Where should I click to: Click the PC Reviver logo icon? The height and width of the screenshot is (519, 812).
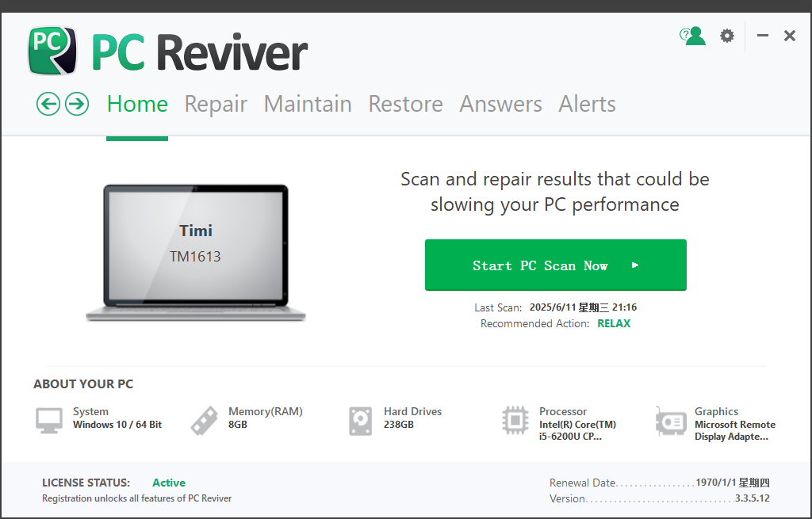[x=52, y=51]
